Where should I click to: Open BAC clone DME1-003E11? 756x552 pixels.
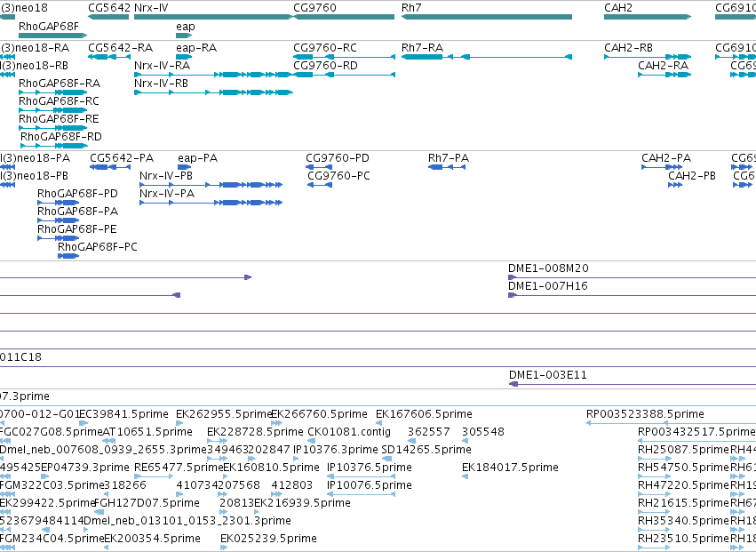pos(633,384)
